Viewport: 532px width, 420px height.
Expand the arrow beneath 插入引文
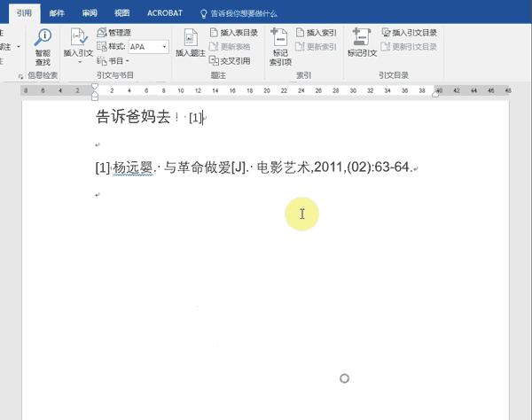pyautogui.click(x=80, y=62)
